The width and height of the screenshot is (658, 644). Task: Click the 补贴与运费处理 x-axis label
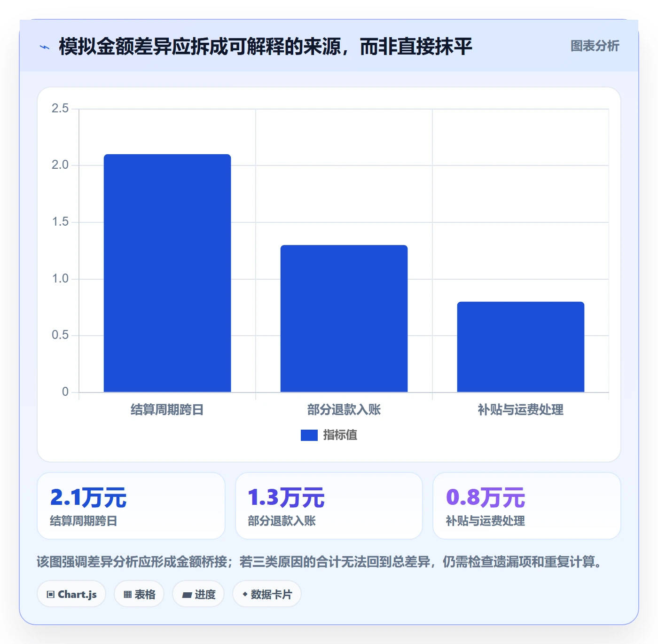click(521, 410)
